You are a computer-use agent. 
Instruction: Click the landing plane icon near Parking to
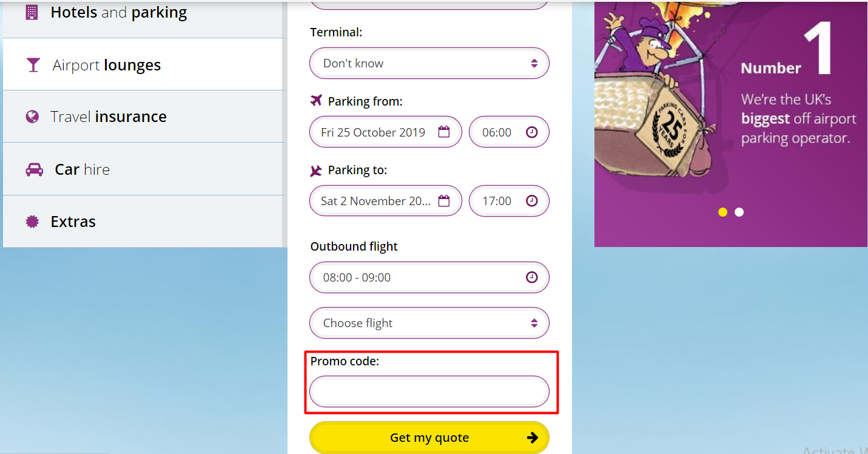point(316,170)
